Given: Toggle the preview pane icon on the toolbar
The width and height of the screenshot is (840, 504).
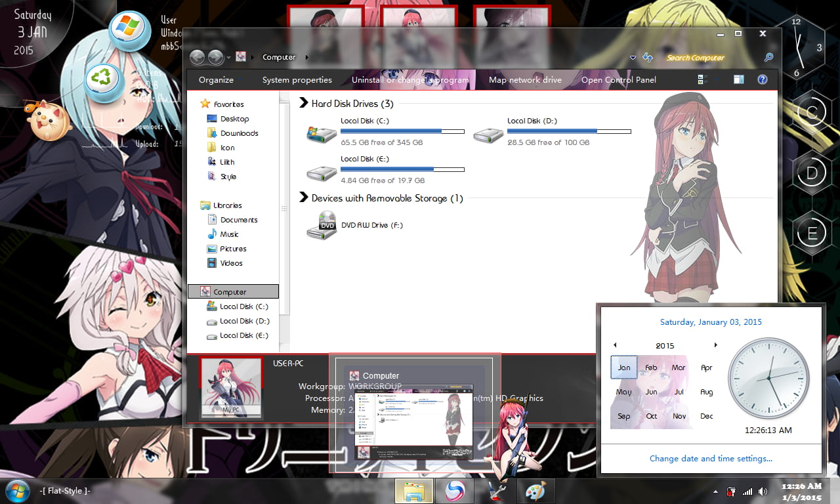Looking at the screenshot, I should (x=738, y=79).
